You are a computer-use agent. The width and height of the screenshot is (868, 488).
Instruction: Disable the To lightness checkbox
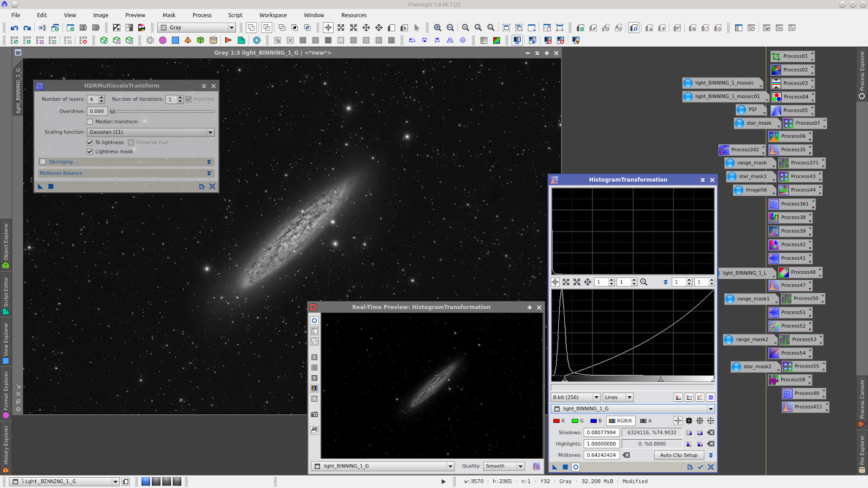[90, 142]
